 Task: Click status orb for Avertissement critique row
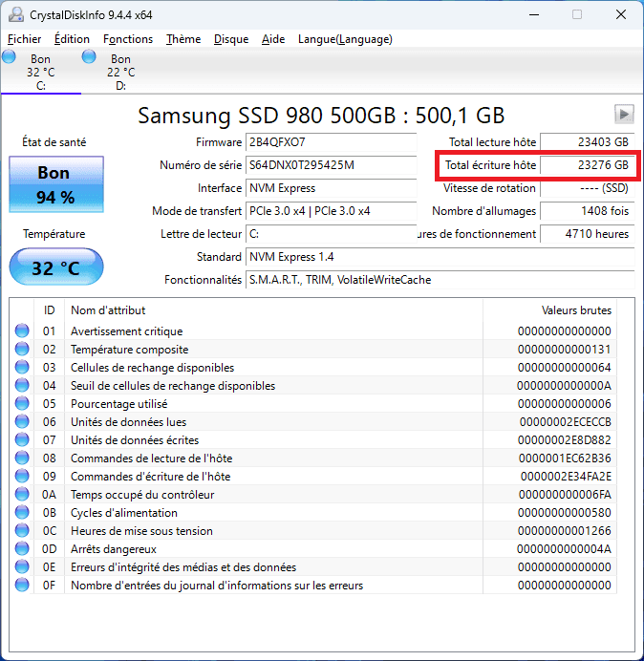point(22,330)
